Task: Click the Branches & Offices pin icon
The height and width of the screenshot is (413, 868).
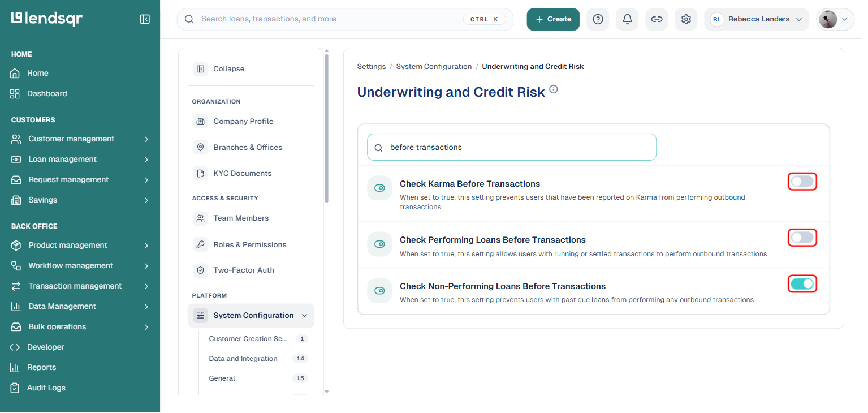Action: click(x=200, y=148)
